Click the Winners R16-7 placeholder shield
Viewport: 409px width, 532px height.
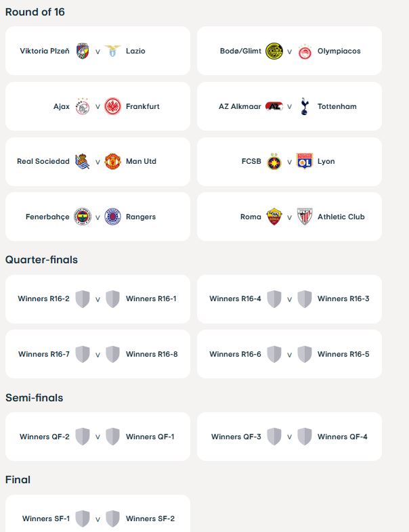(x=83, y=354)
